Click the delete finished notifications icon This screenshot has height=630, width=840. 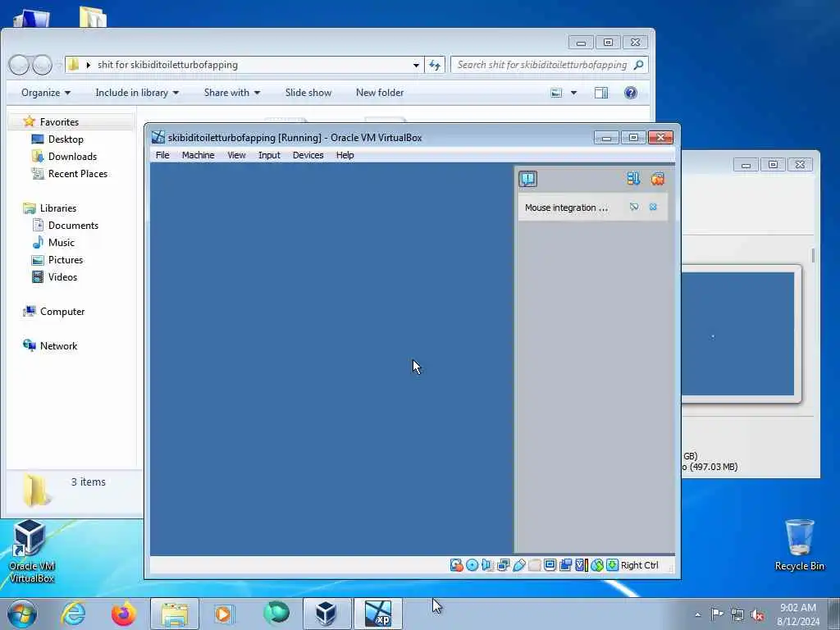click(x=657, y=179)
